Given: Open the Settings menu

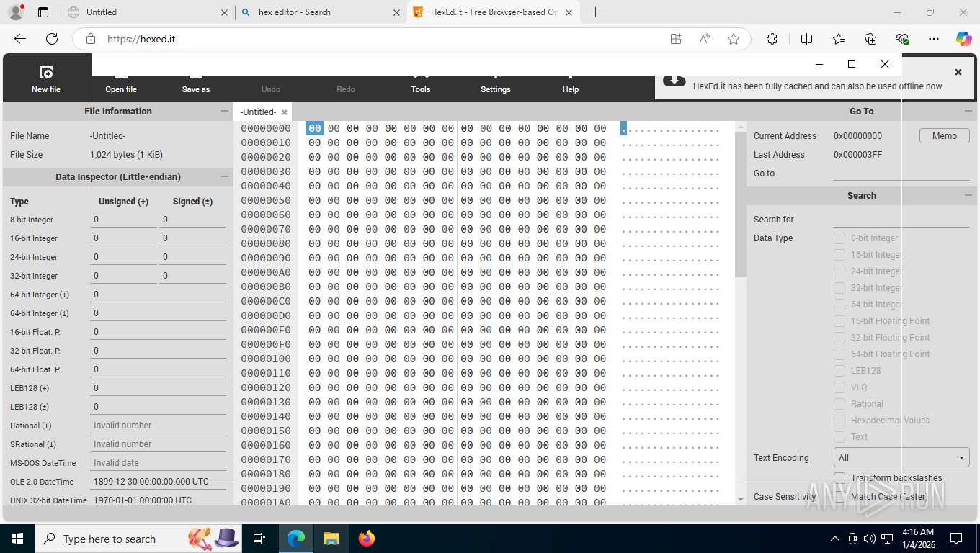Looking at the screenshot, I should coord(496,89).
